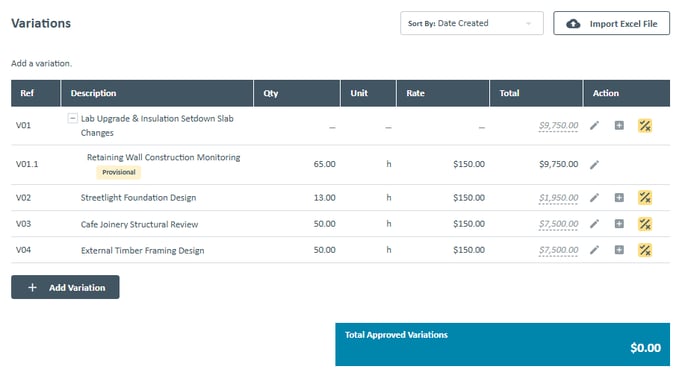This screenshot has width=688, height=384.
Task: Edit Streetlight Foundation Design variation
Action: (594, 198)
